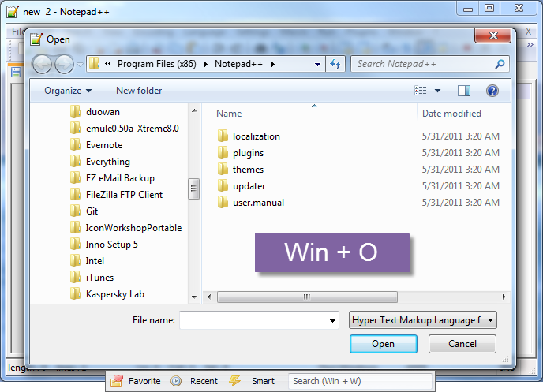This screenshot has height=392, width=543.
Task: Open the Recent menu label
Action: coord(204,381)
